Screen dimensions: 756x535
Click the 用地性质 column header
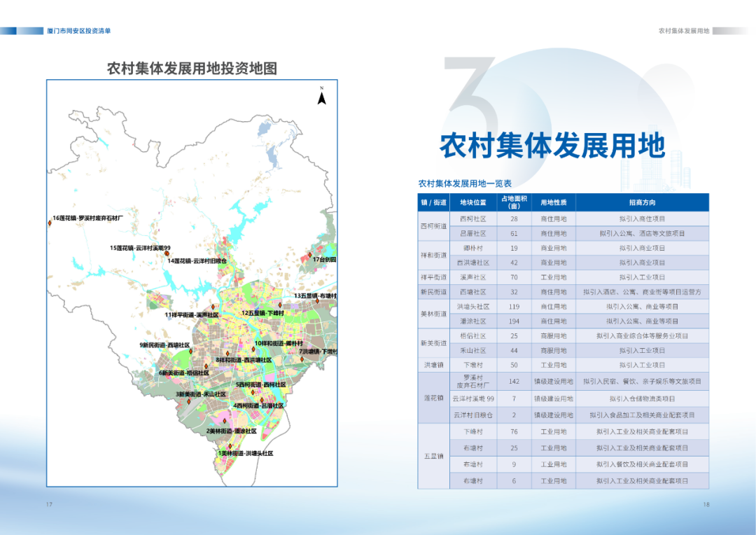point(553,202)
